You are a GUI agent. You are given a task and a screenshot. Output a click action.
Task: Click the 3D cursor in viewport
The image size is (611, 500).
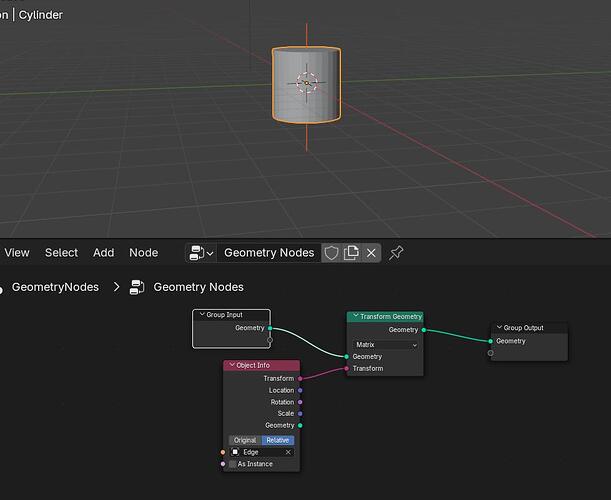click(307, 83)
